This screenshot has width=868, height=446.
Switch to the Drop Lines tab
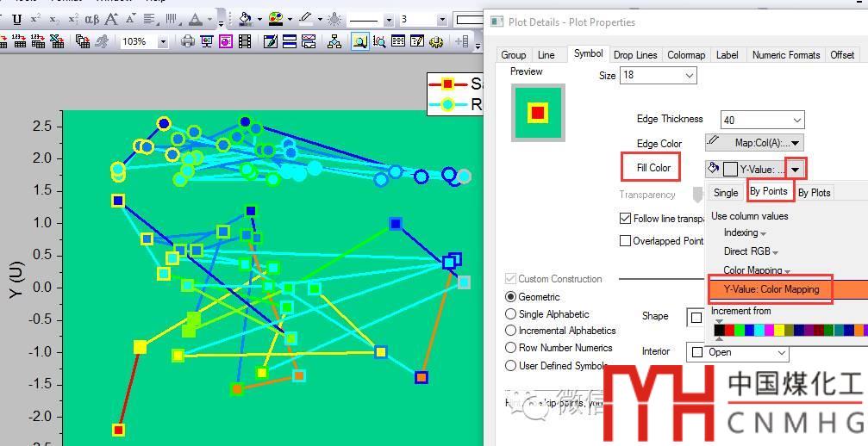tap(635, 54)
